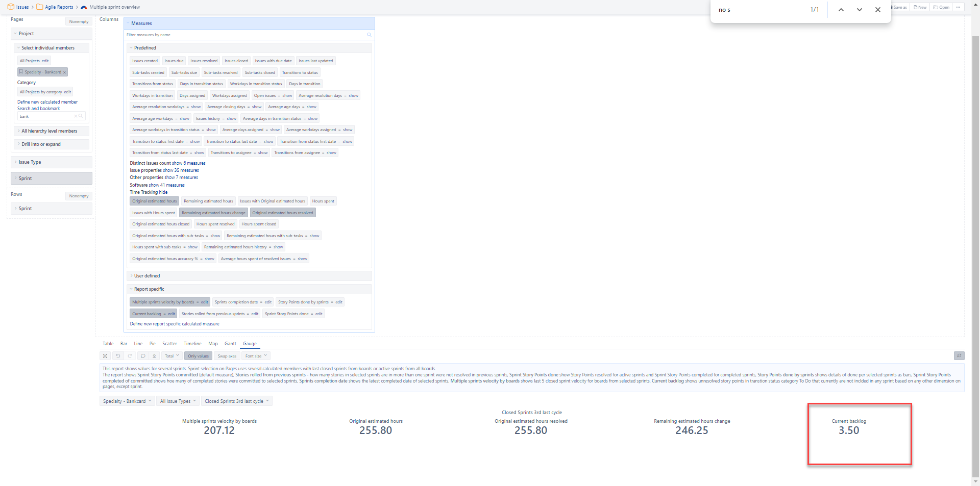
Task: Toggle fullscreen report view icon
Action: click(x=105, y=356)
